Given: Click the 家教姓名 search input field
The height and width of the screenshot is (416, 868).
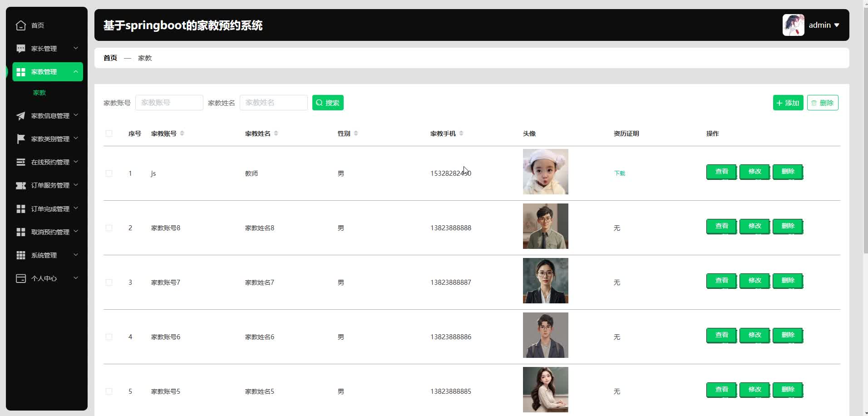Looking at the screenshot, I should click(x=274, y=103).
